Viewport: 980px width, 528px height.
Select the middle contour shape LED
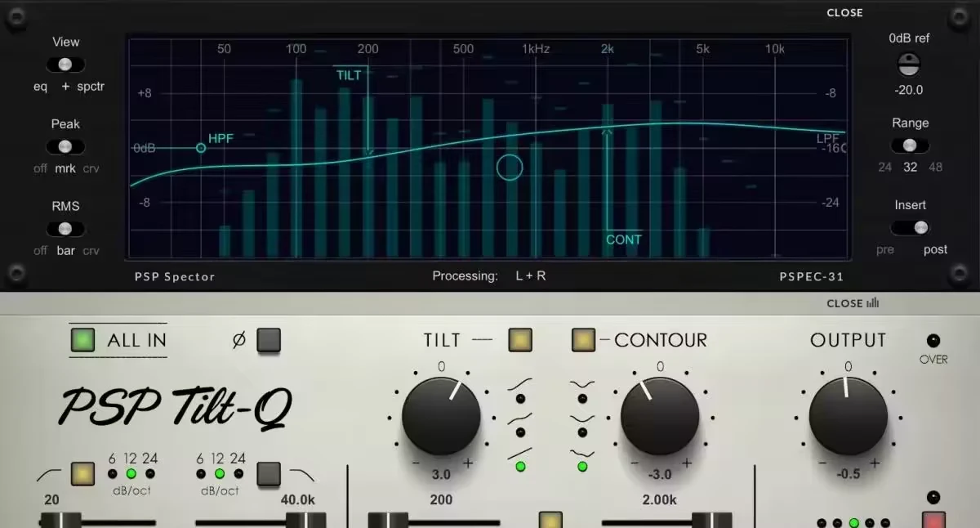pos(582,432)
